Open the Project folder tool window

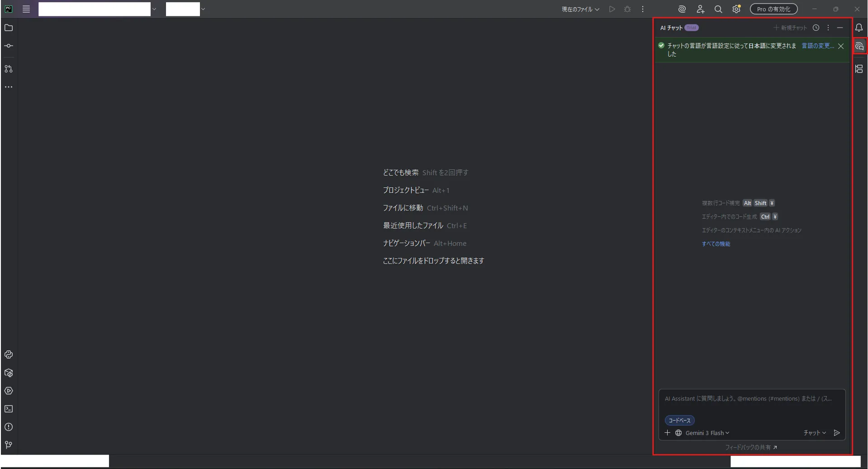coord(9,28)
